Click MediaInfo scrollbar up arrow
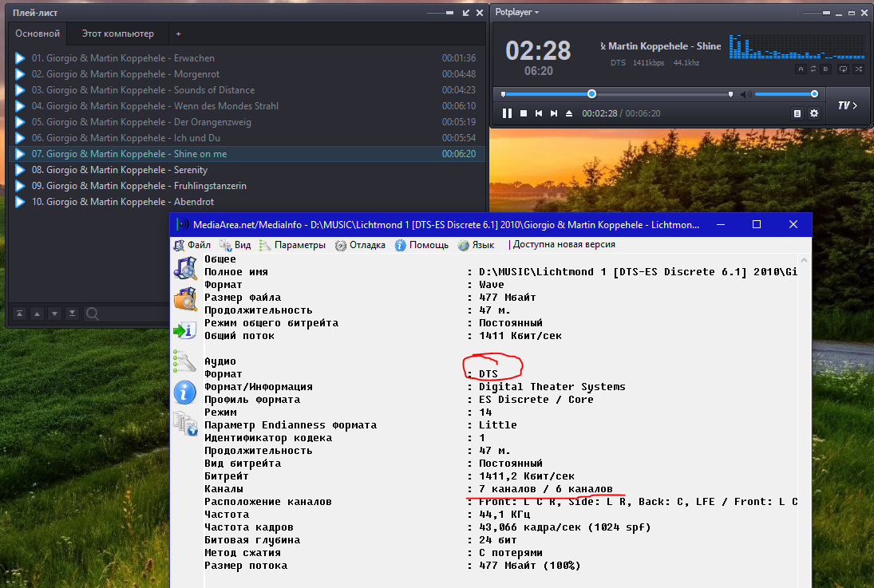 point(804,260)
